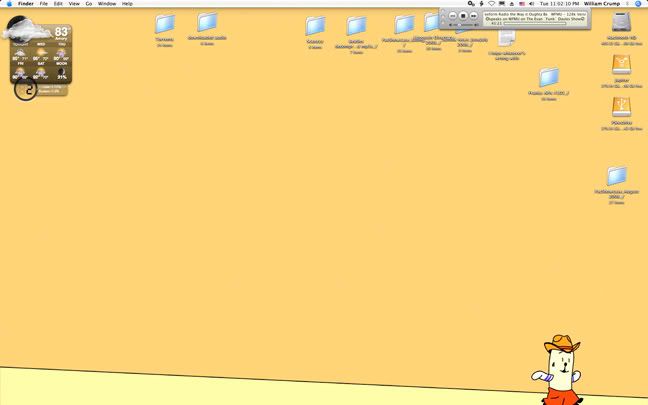Select the upper orange external drive icon
The image size is (648, 405).
point(622,65)
